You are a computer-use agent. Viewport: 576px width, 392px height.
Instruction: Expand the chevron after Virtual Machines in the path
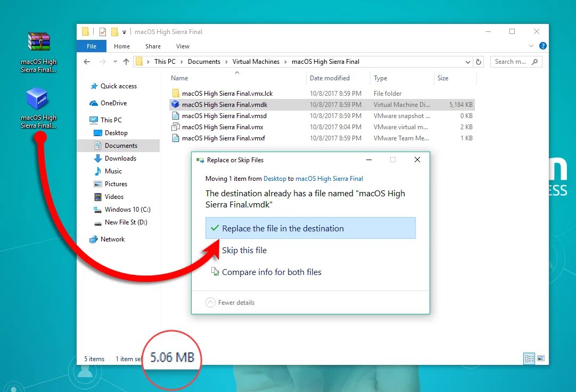coord(285,62)
